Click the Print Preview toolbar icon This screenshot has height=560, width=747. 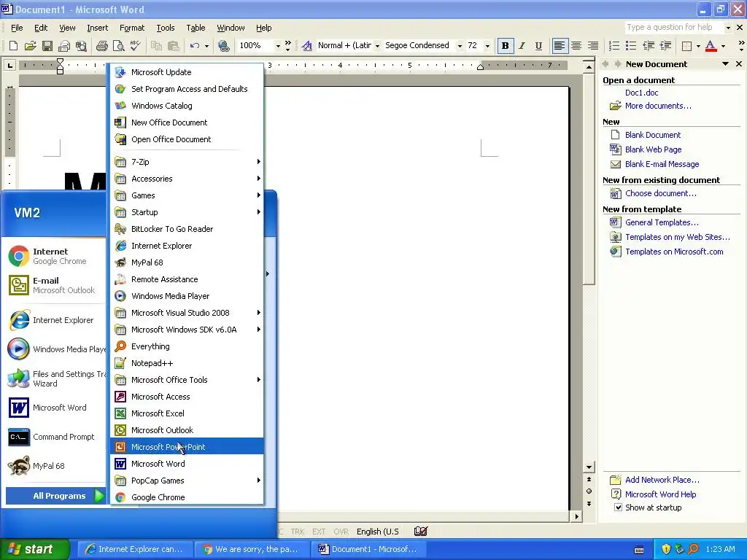click(118, 46)
